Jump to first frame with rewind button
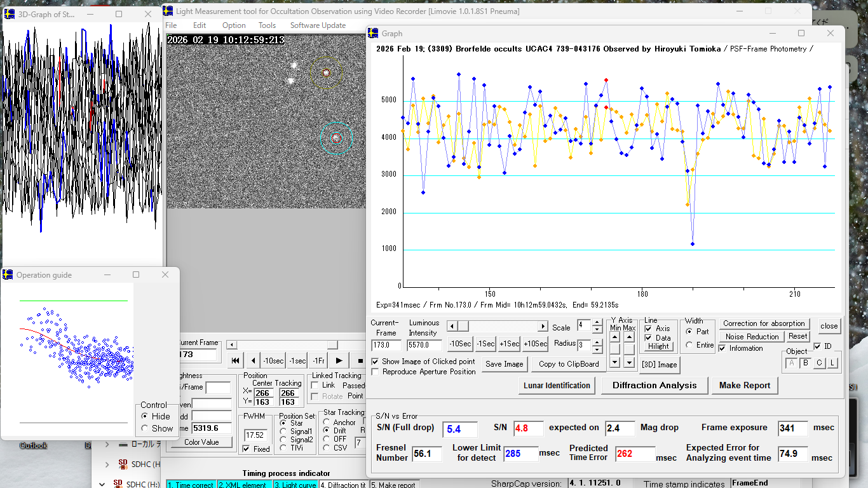868x488 pixels. 235,360
